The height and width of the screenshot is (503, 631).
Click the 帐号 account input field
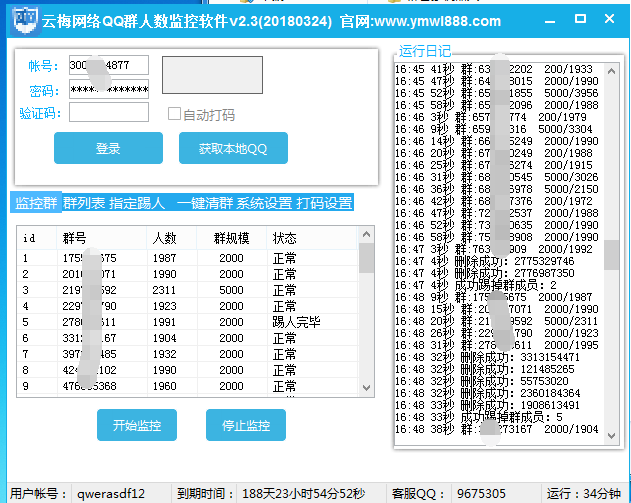(x=109, y=65)
